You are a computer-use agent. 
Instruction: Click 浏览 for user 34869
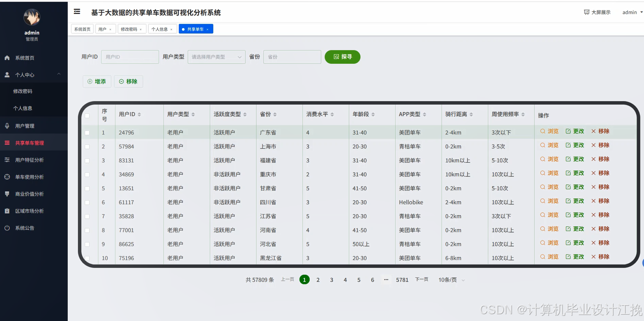(549, 173)
